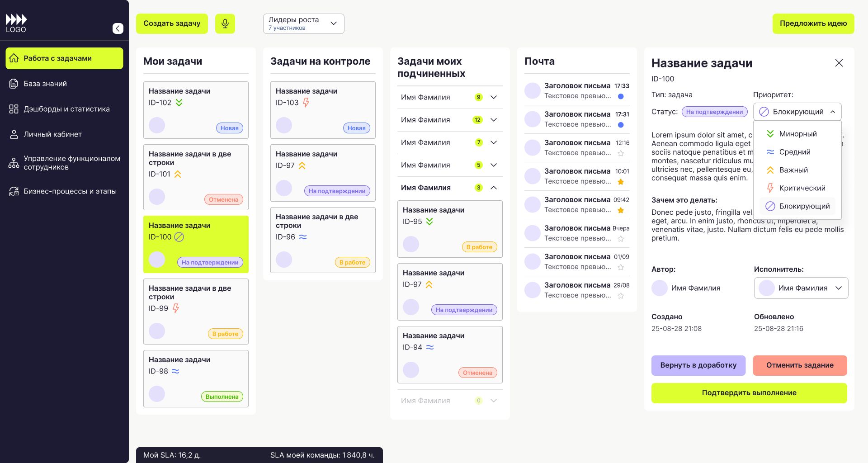Close the task details panel
The width and height of the screenshot is (868, 463).
[x=839, y=63]
